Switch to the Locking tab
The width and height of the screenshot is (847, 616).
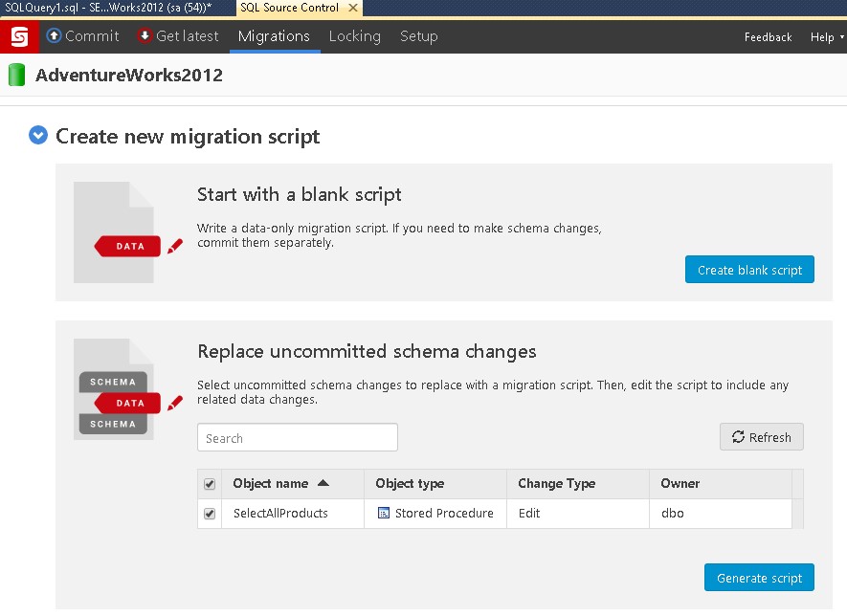pos(354,36)
